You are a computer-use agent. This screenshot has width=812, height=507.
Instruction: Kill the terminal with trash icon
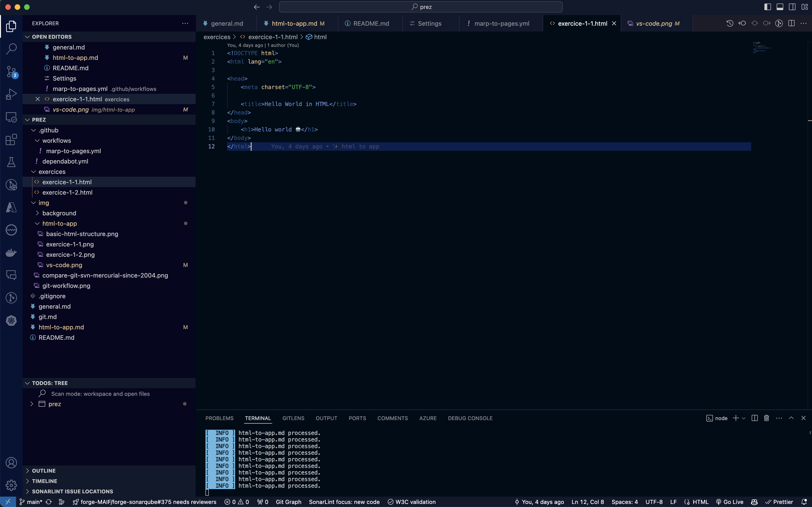click(x=766, y=418)
